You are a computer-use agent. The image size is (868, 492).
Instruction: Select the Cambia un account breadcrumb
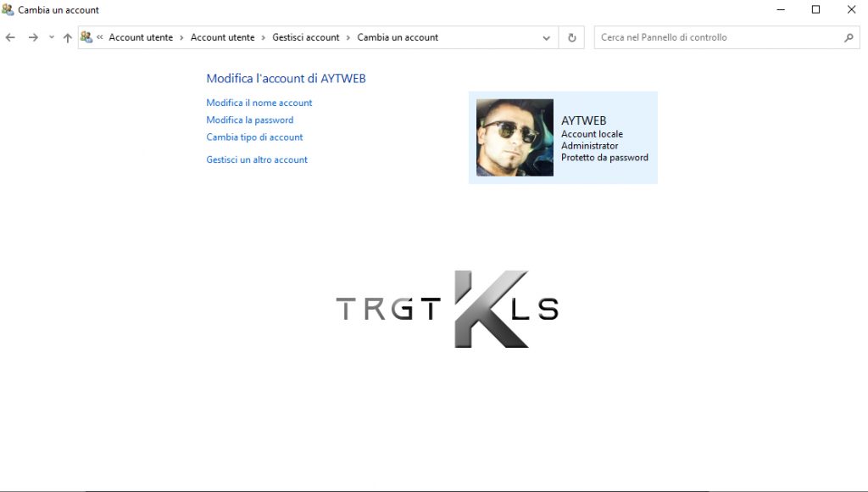point(398,37)
